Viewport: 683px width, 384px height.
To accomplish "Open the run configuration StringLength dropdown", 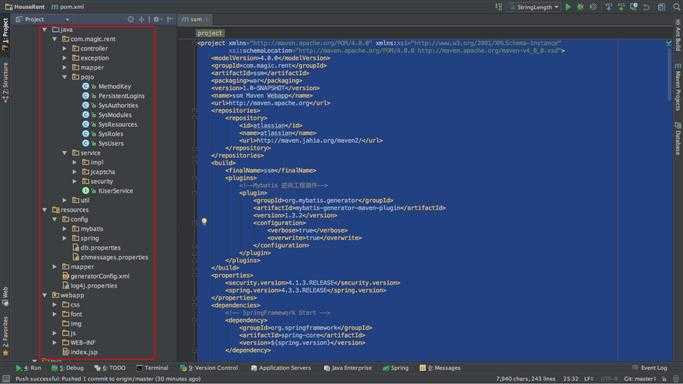I will [x=534, y=7].
